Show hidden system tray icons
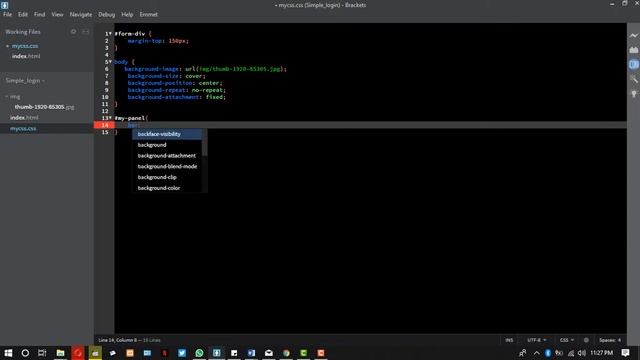Image resolution: width=640 pixels, height=360 pixels. point(536,353)
